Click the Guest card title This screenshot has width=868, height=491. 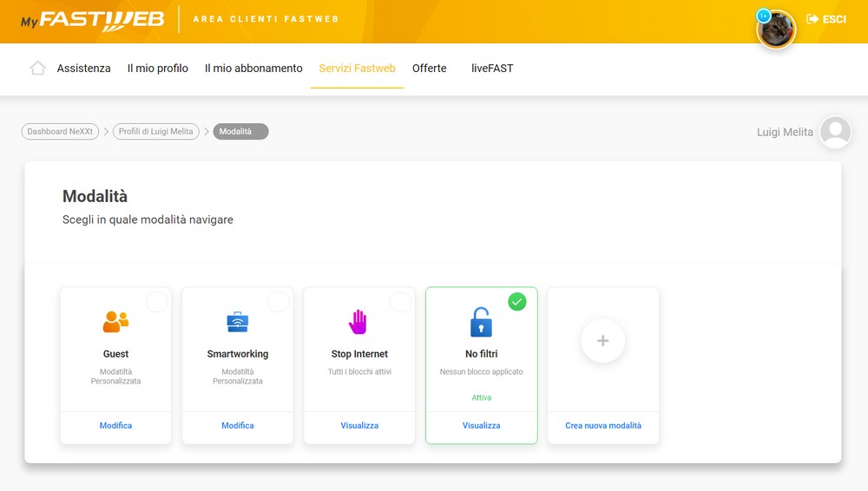click(x=115, y=354)
